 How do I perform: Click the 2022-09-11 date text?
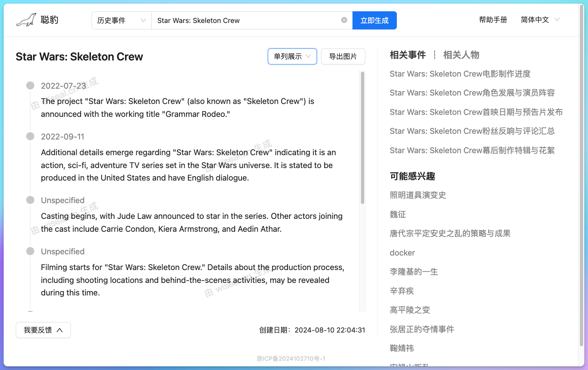point(63,137)
